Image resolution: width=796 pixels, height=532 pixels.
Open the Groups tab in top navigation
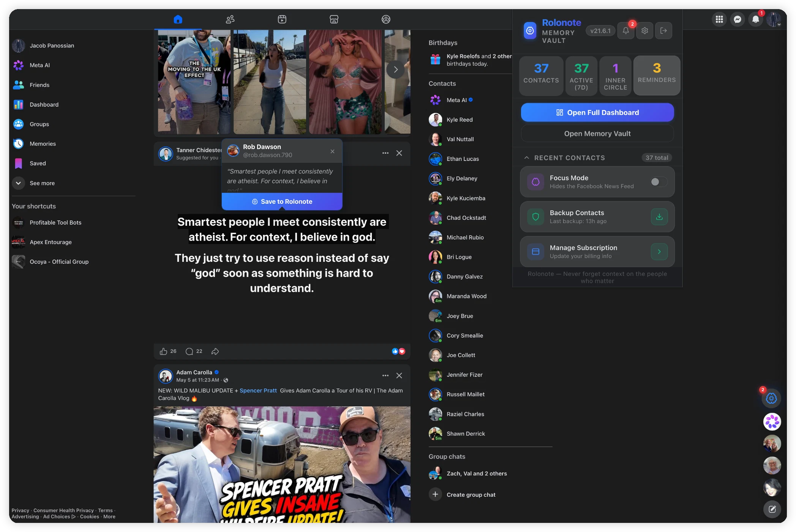tap(386, 19)
